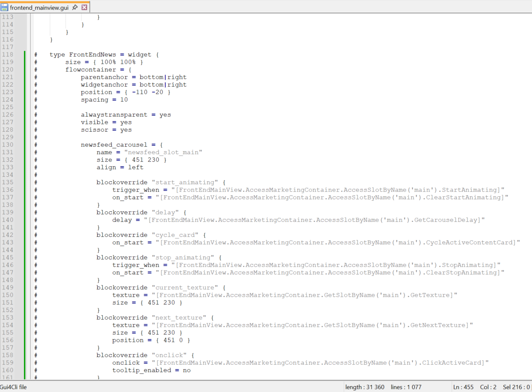
Task: Click the 'lines : 1 077' status bar entry
Action: click(406, 387)
